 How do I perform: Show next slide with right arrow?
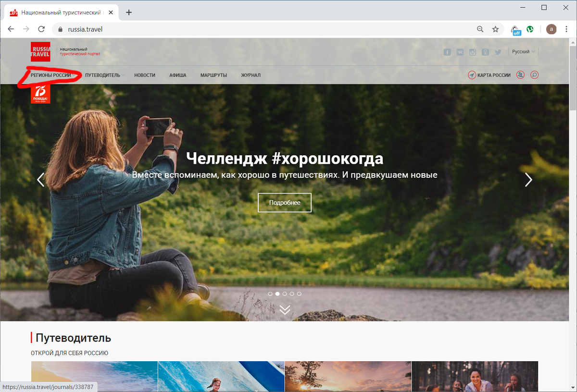coord(528,179)
